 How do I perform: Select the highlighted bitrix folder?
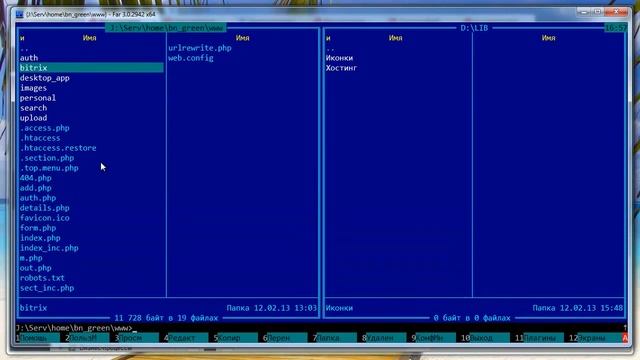click(x=92, y=68)
